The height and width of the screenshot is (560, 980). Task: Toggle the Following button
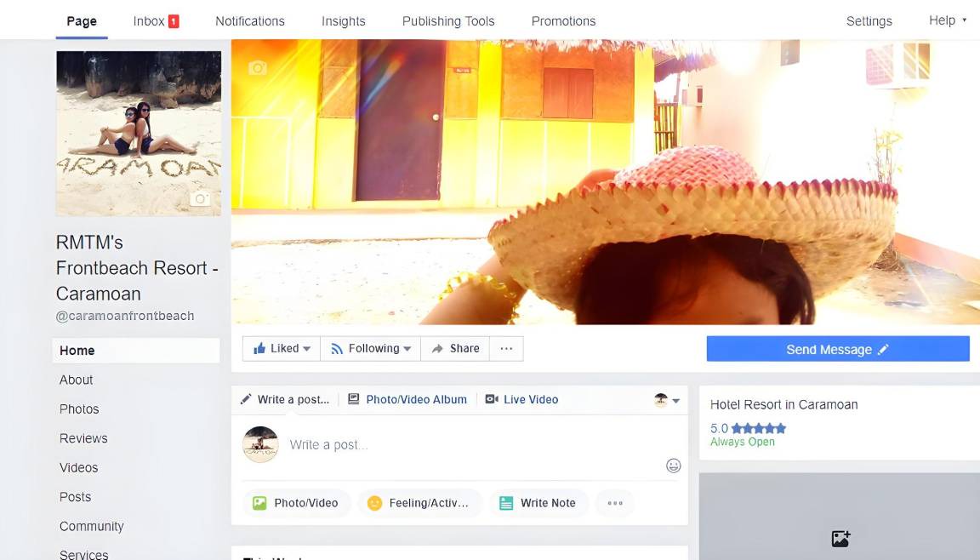(370, 349)
